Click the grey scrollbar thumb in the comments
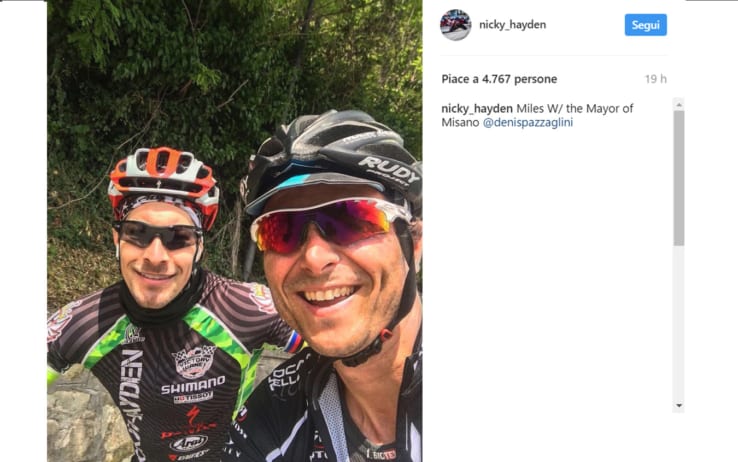The image size is (738, 462). [x=678, y=178]
